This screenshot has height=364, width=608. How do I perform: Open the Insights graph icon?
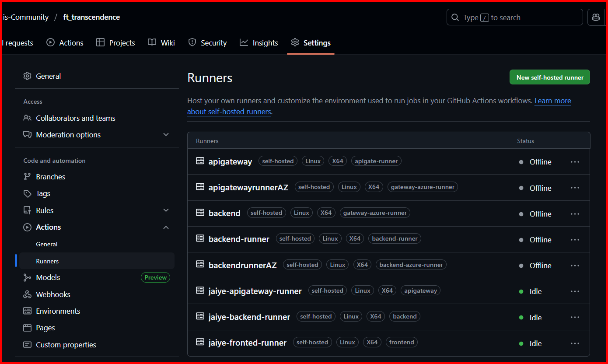click(x=245, y=42)
